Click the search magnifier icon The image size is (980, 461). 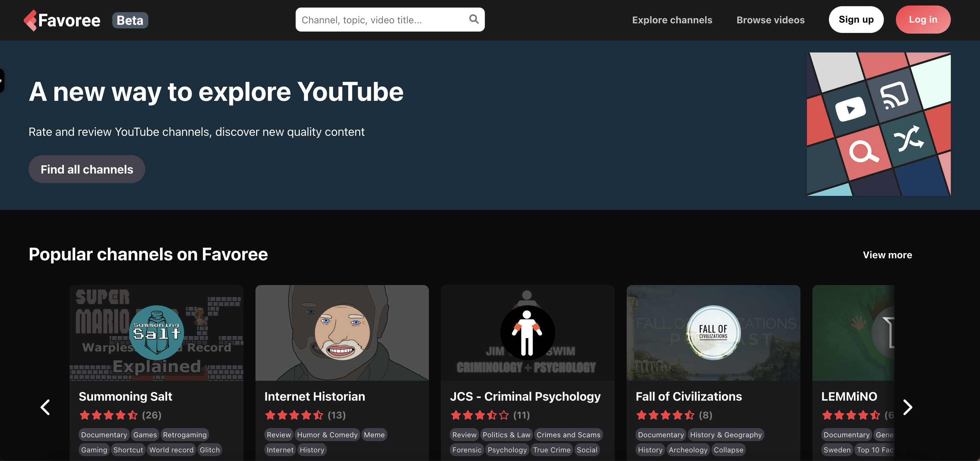tap(474, 19)
